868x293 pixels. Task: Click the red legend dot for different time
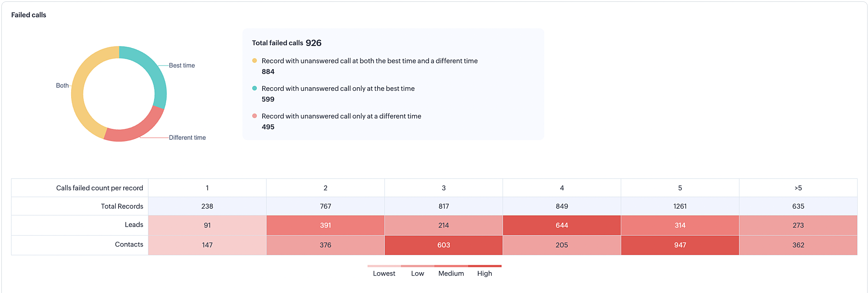click(x=255, y=116)
